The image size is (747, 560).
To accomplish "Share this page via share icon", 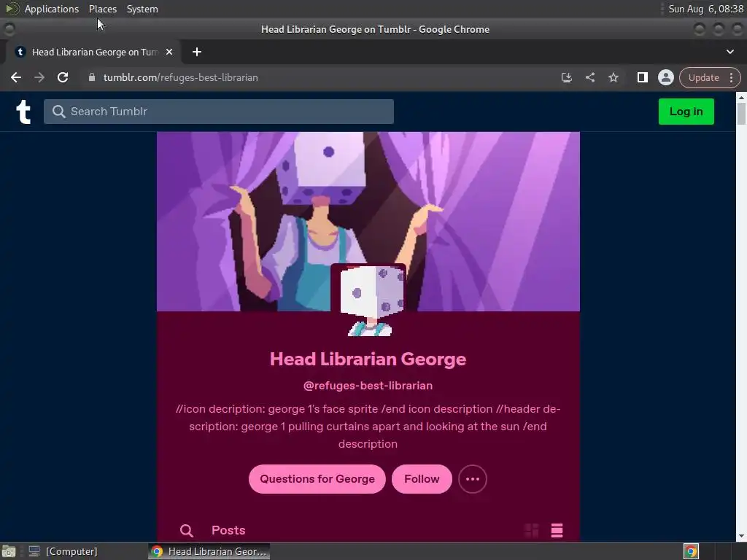I will click(589, 77).
